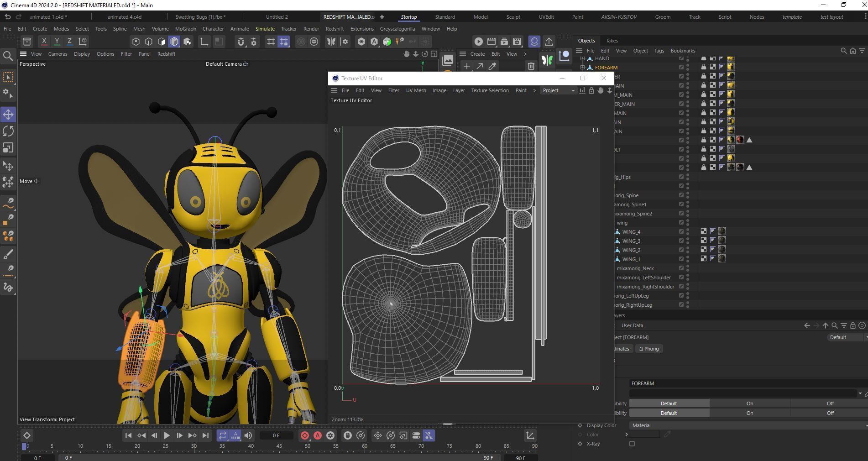Screen dimensions: 868x461
Task: Toggle the X axis lock
Action: point(44,41)
